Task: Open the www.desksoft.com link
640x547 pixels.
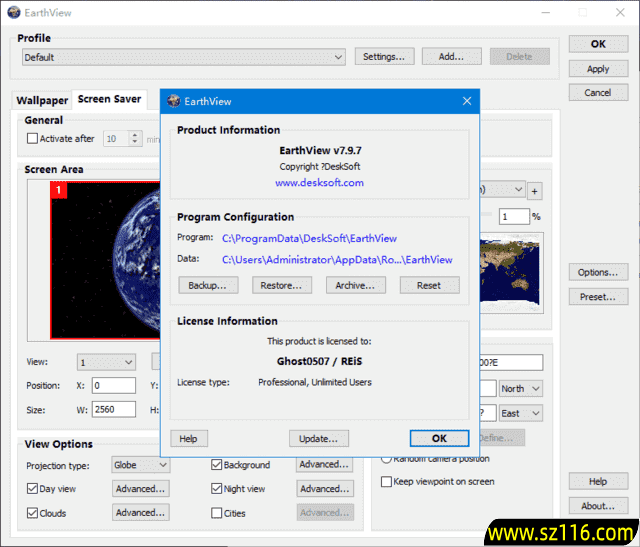Action: point(319,183)
